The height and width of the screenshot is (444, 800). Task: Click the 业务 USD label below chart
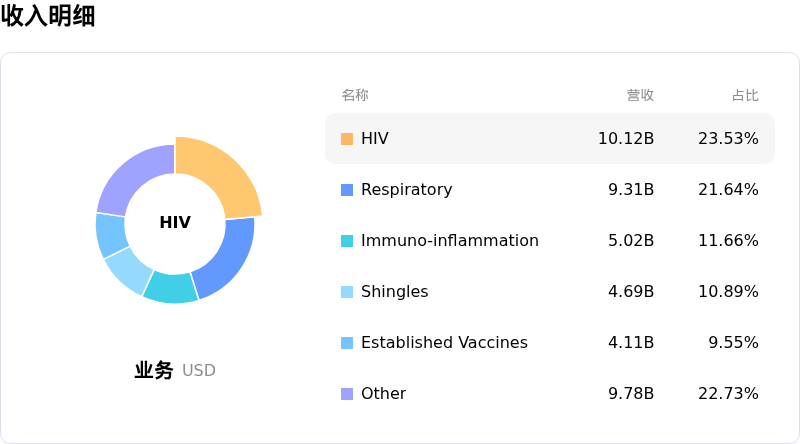pyautogui.click(x=175, y=370)
